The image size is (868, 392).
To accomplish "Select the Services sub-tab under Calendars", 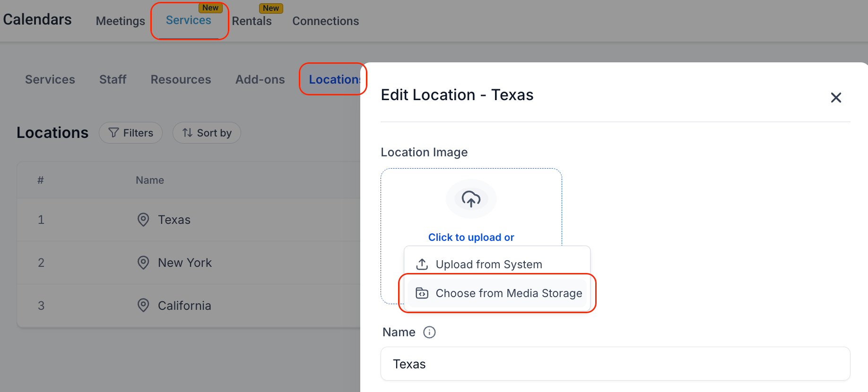I will (x=50, y=79).
